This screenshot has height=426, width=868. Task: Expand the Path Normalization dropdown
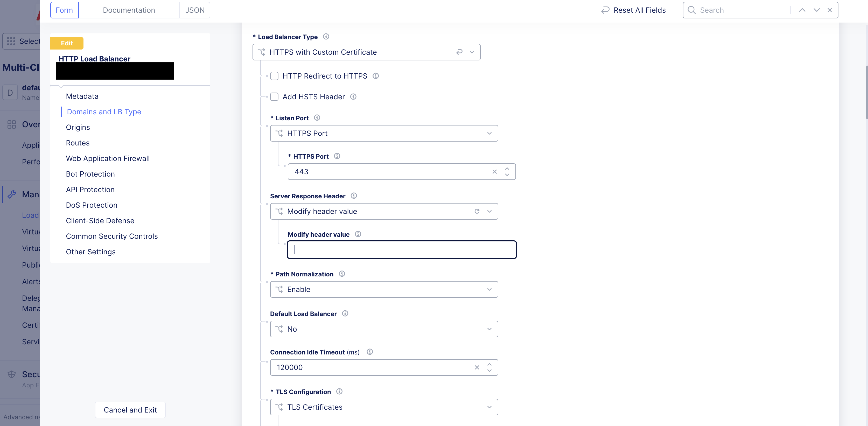point(489,289)
